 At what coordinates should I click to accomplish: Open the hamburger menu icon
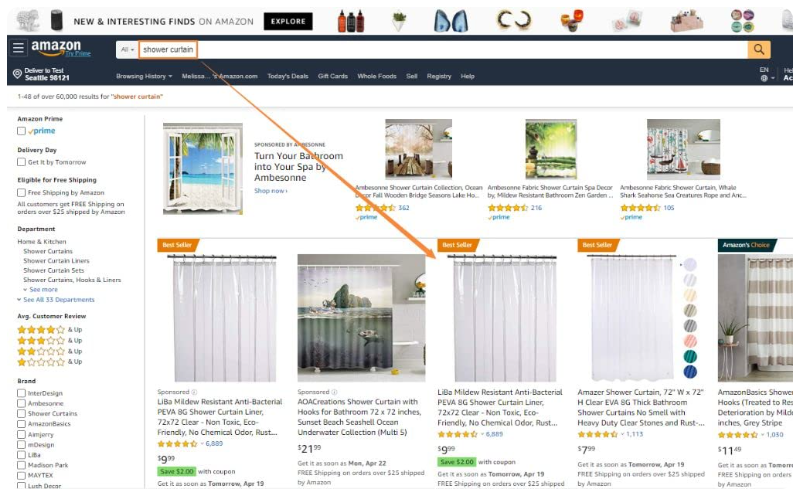pos(18,48)
